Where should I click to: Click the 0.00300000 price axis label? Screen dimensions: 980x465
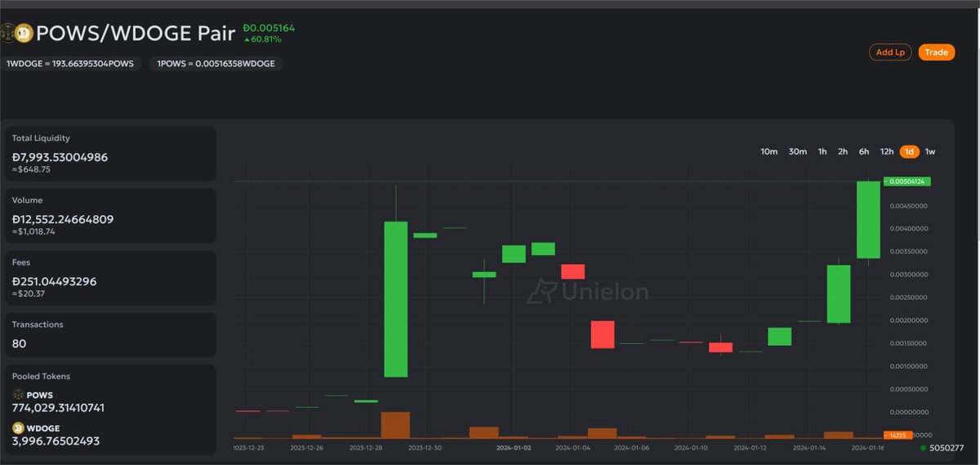(907, 275)
